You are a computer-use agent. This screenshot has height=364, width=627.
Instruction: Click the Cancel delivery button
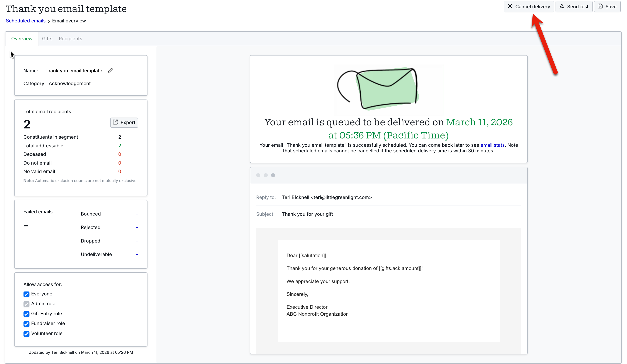click(x=529, y=7)
